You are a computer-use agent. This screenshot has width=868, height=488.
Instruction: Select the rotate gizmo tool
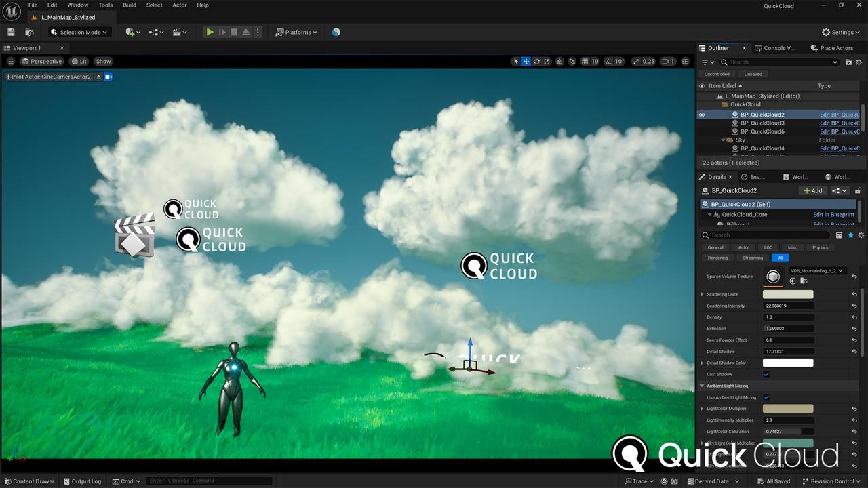(537, 61)
